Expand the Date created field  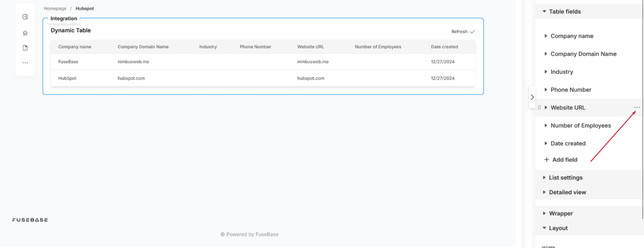click(x=546, y=143)
